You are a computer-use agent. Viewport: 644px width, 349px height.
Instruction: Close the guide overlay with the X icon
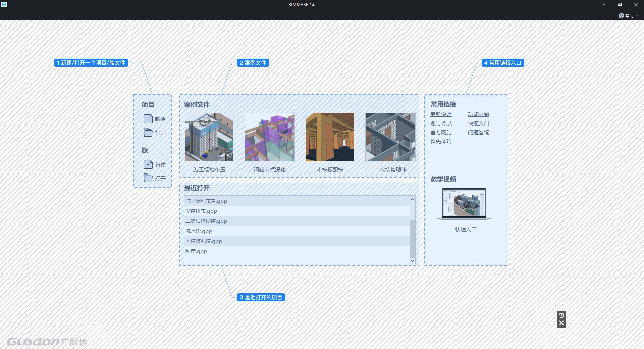(x=561, y=323)
